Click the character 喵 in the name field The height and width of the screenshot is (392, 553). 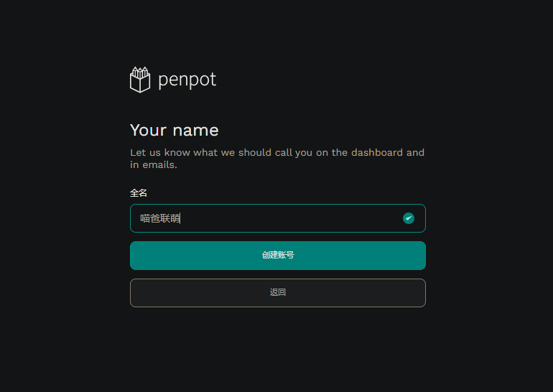145,218
